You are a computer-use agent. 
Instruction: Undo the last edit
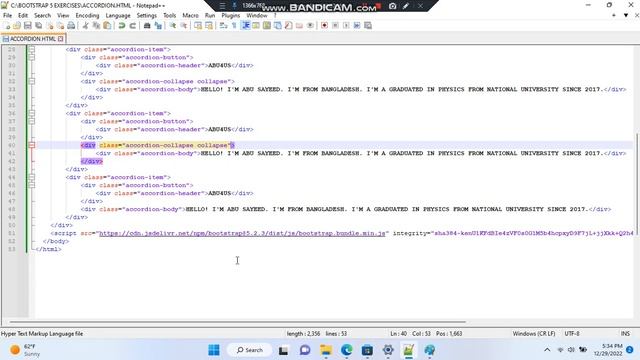pos(122,26)
